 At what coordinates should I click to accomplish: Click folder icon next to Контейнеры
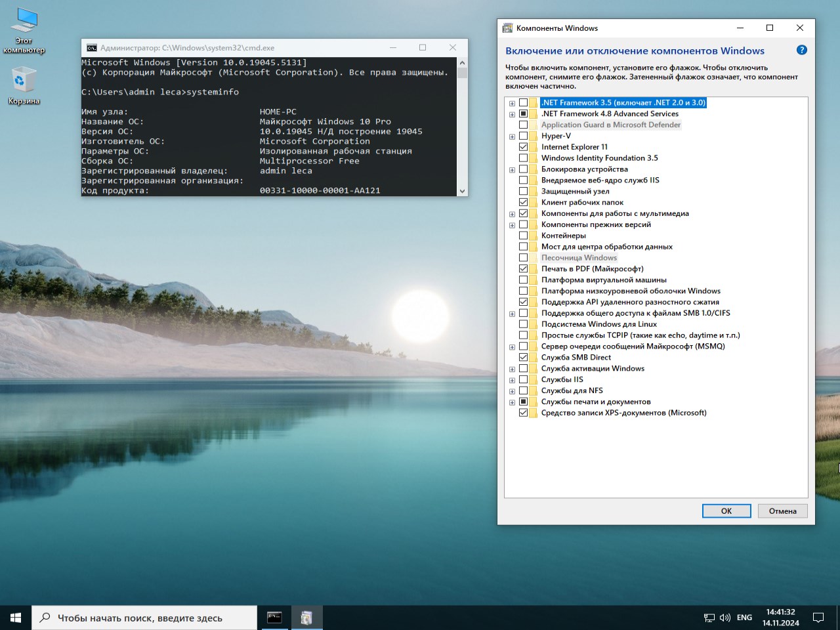point(534,236)
